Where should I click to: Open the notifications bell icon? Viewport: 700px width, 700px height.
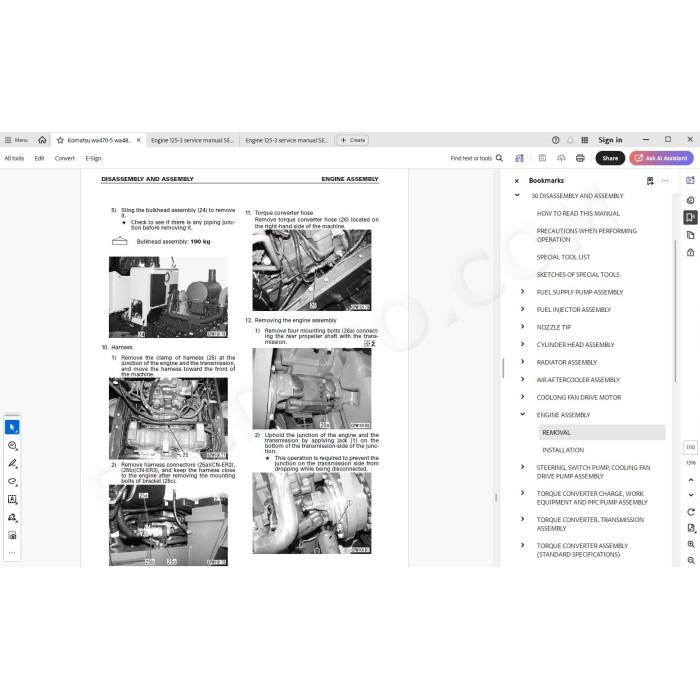coord(570,140)
